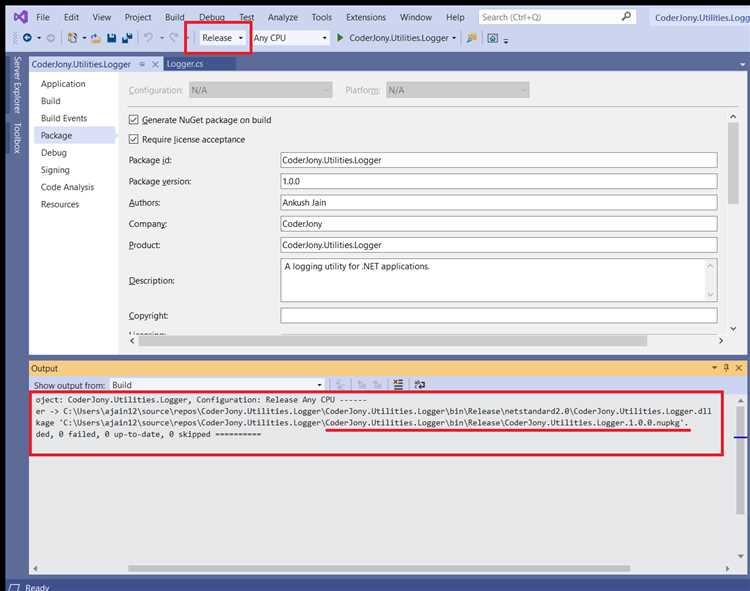Click the green Start debugging play icon
Screen dimensions: 750x591
[340, 37]
